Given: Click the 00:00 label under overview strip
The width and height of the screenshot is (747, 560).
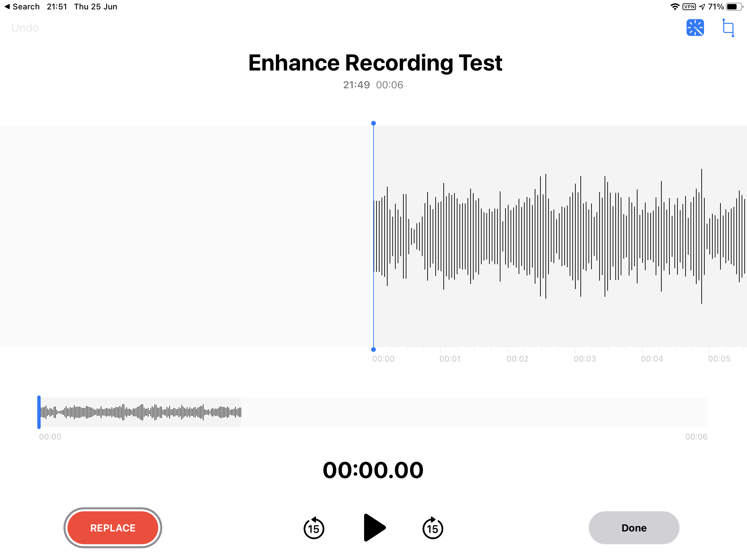Looking at the screenshot, I should point(50,436).
